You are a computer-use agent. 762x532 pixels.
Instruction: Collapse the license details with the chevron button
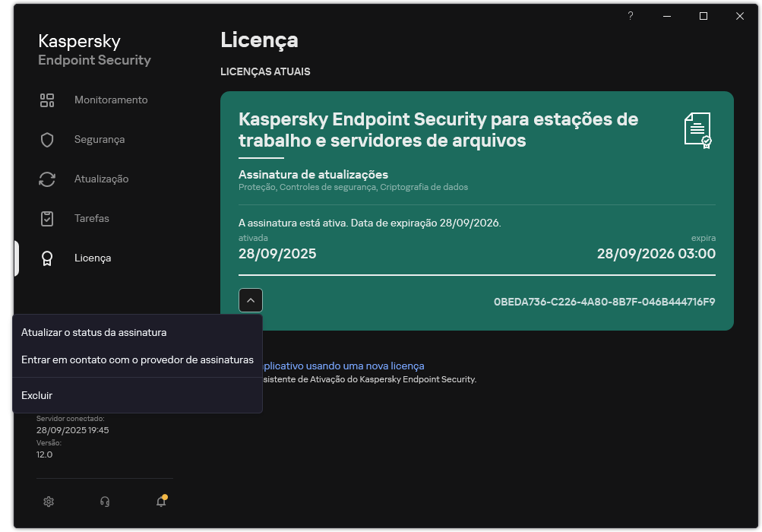251,299
